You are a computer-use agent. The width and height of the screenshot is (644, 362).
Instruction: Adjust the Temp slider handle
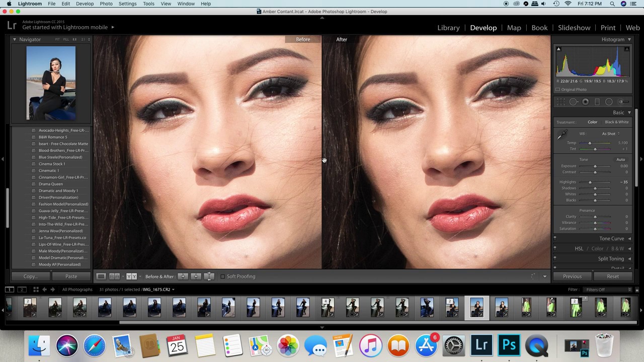click(x=590, y=143)
